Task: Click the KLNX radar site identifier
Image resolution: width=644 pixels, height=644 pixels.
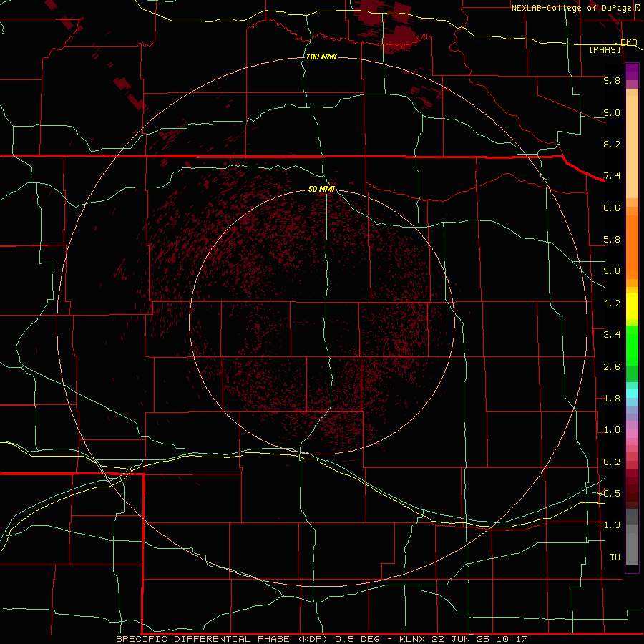Action: pos(412,639)
